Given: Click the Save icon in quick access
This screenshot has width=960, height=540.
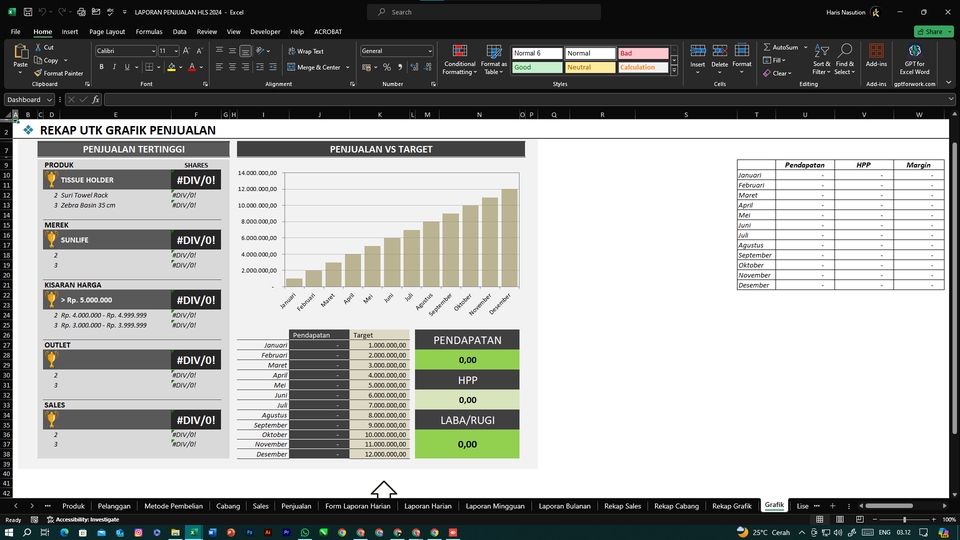Looking at the screenshot, I should 28,12.
